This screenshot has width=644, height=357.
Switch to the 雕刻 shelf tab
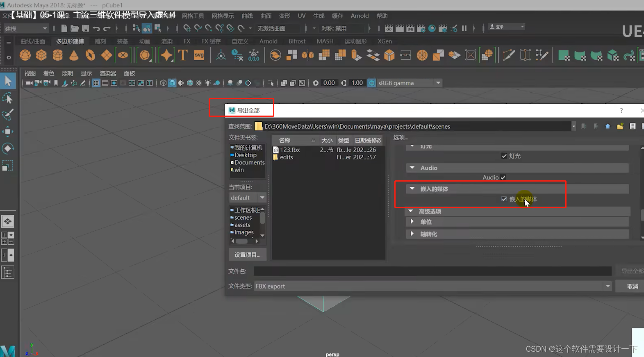[x=100, y=41]
